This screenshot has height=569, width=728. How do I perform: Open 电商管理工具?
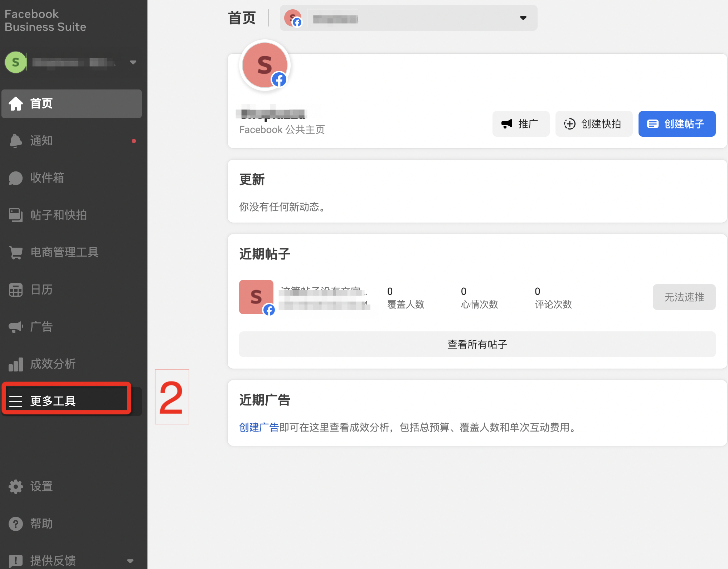click(72, 253)
